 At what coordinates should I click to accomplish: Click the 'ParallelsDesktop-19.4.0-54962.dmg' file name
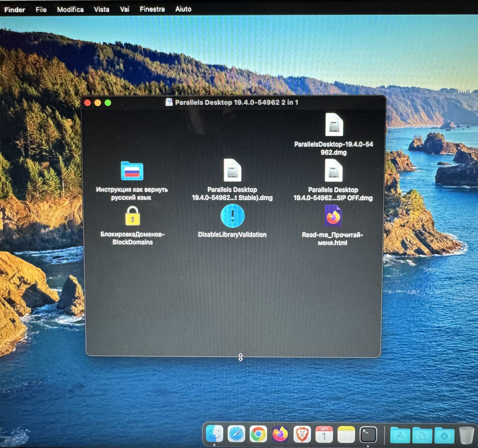click(334, 148)
